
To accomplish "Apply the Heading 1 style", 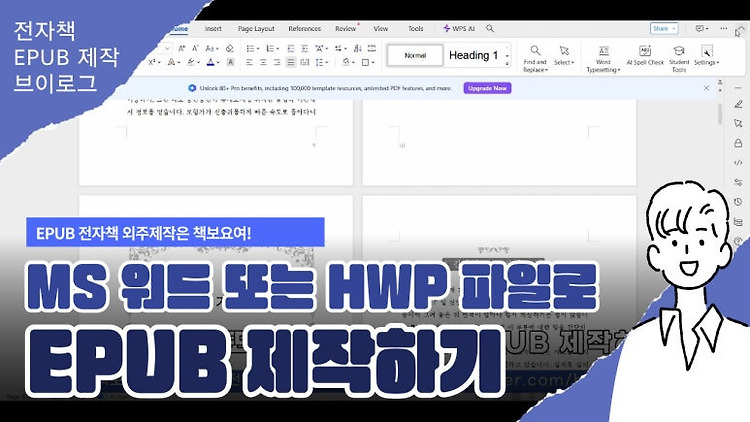I will coord(474,56).
